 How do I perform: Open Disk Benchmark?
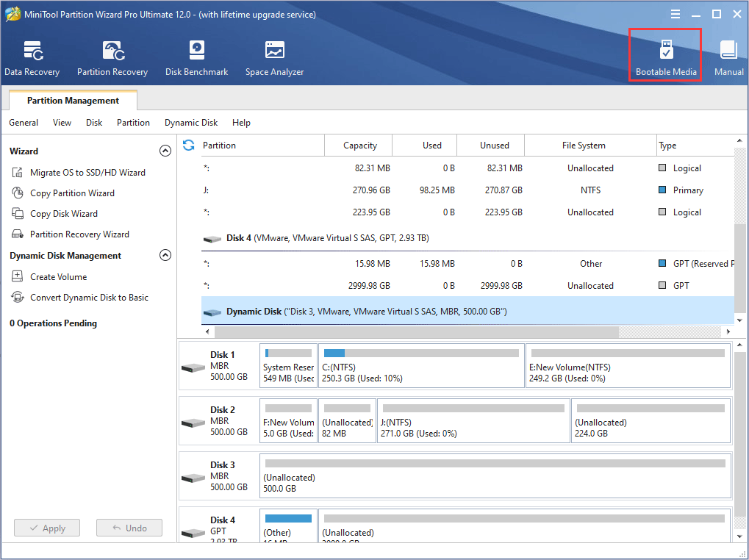pyautogui.click(x=196, y=59)
